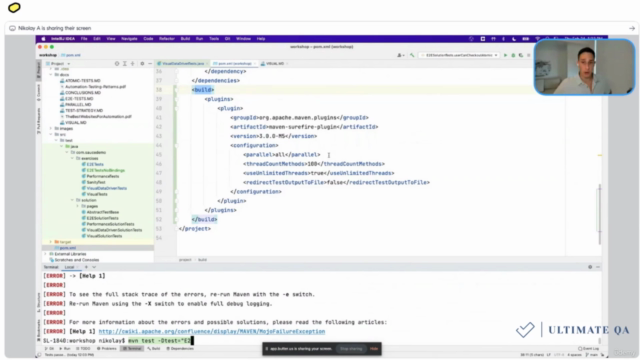Hide the Project panel with minus icon

coord(150,64)
